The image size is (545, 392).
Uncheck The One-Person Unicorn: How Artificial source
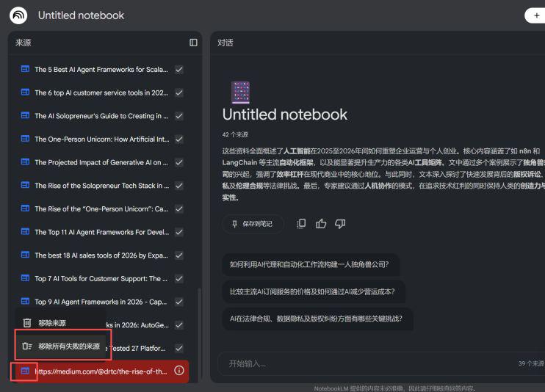pos(179,139)
